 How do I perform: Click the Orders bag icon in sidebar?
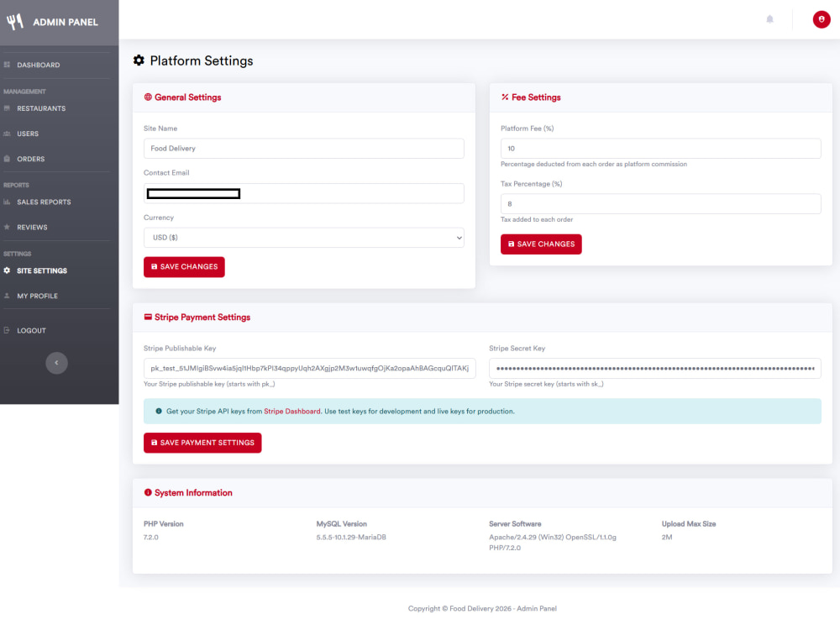[7, 159]
